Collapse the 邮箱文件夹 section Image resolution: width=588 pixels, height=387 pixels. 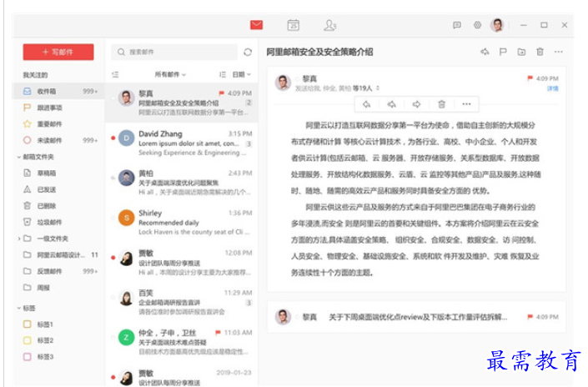[18, 157]
